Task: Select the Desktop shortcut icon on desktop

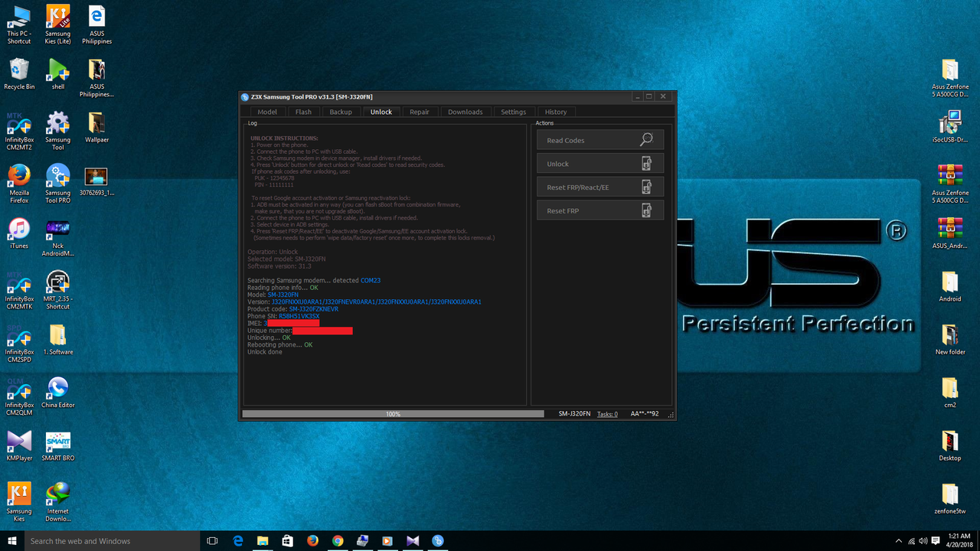Action: click(950, 446)
